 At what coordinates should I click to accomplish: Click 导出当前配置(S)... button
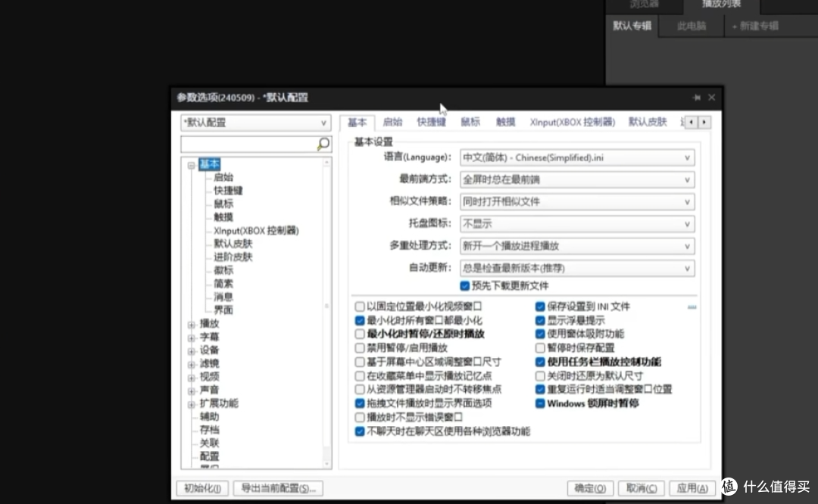278,488
